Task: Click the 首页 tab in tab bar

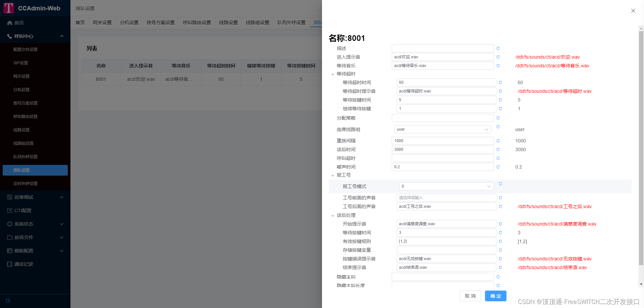Action: point(80,22)
